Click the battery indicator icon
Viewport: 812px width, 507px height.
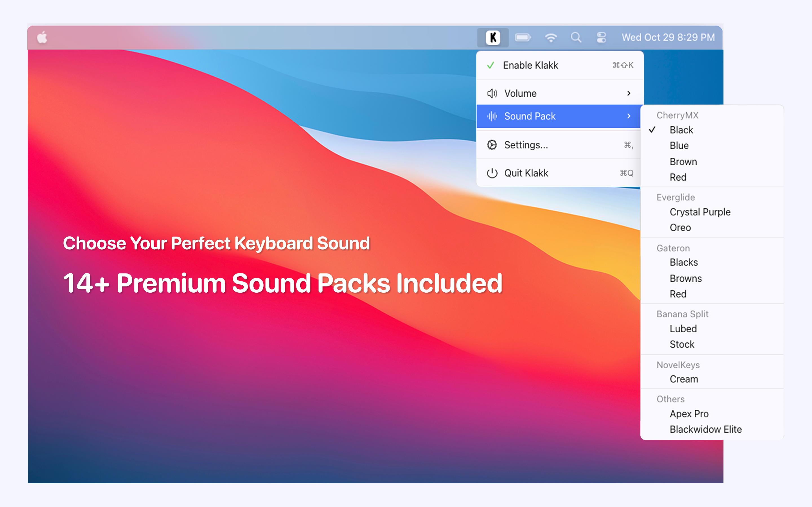point(523,37)
